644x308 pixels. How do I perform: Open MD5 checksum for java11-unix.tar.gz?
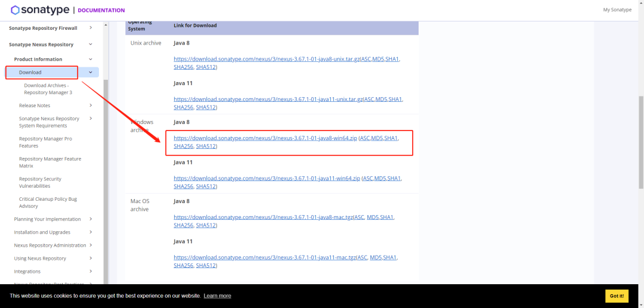coord(382,99)
